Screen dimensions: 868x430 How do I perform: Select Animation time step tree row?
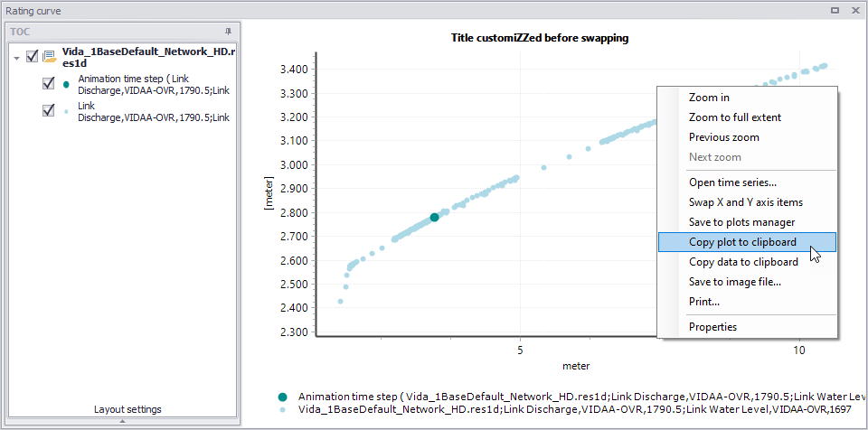(x=154, y=85)
